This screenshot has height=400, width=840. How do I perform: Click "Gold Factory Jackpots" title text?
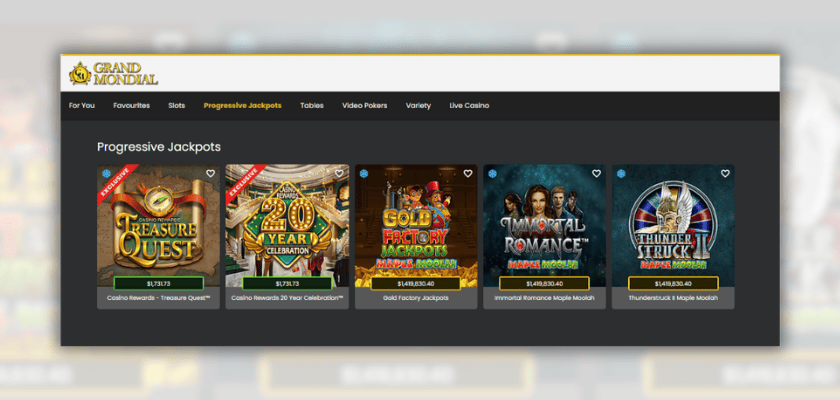tap(416, 298)
